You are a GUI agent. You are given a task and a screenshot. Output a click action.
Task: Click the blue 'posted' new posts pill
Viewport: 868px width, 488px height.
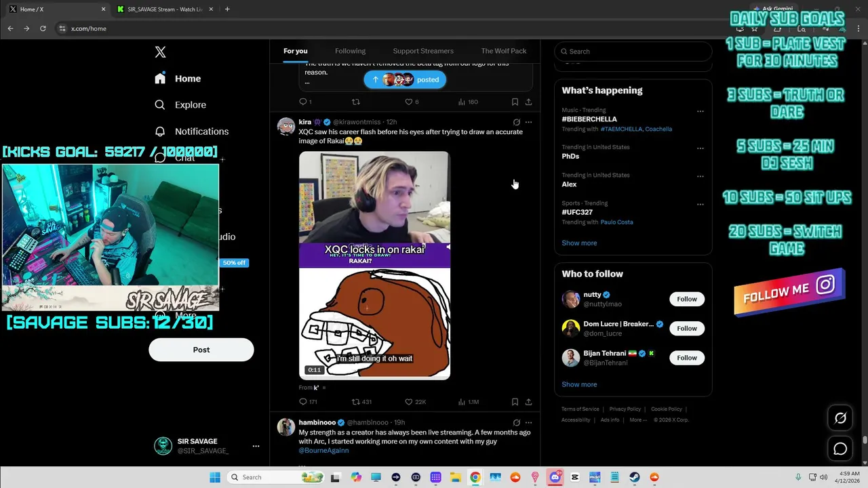click(x=405, y=80)
